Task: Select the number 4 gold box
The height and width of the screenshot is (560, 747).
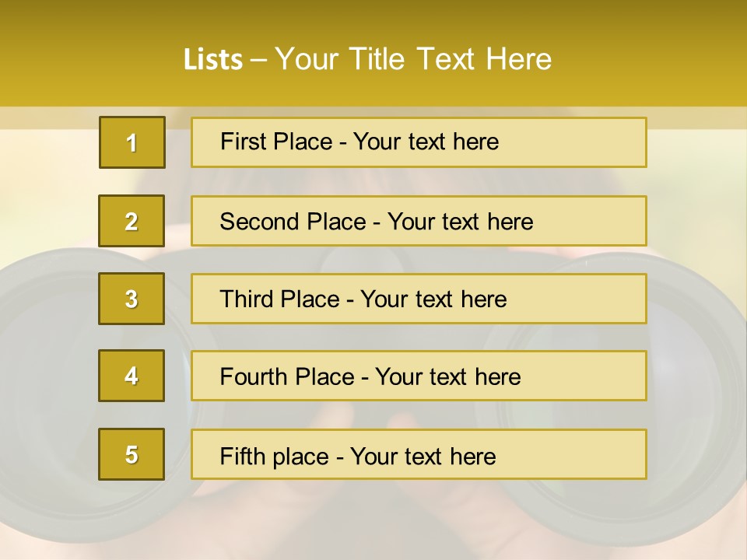Action: coord(132,376)
